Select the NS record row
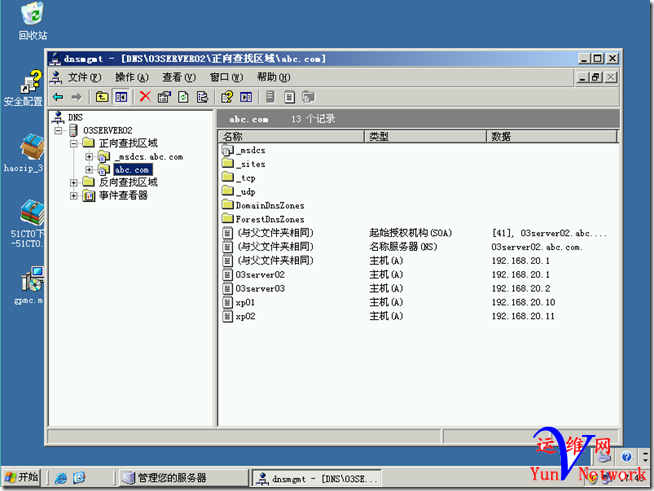This screenshot has width=654, height=491. click(x=417, y=247)
